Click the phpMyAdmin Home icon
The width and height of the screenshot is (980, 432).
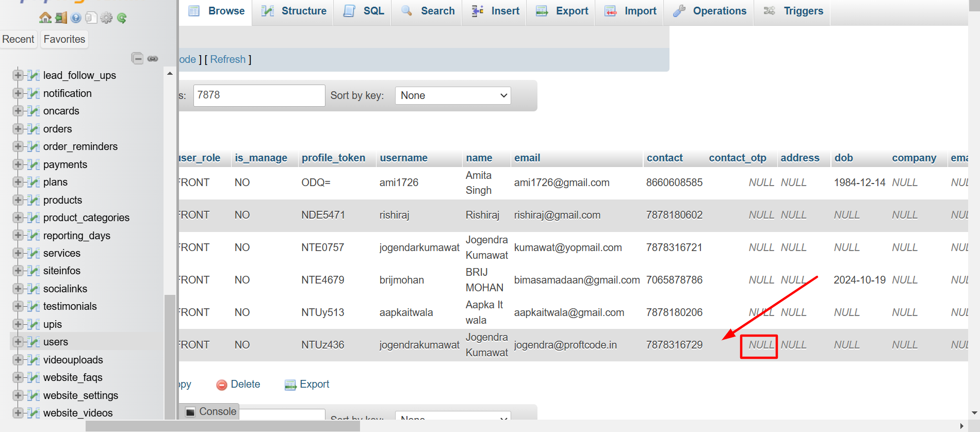45,18
